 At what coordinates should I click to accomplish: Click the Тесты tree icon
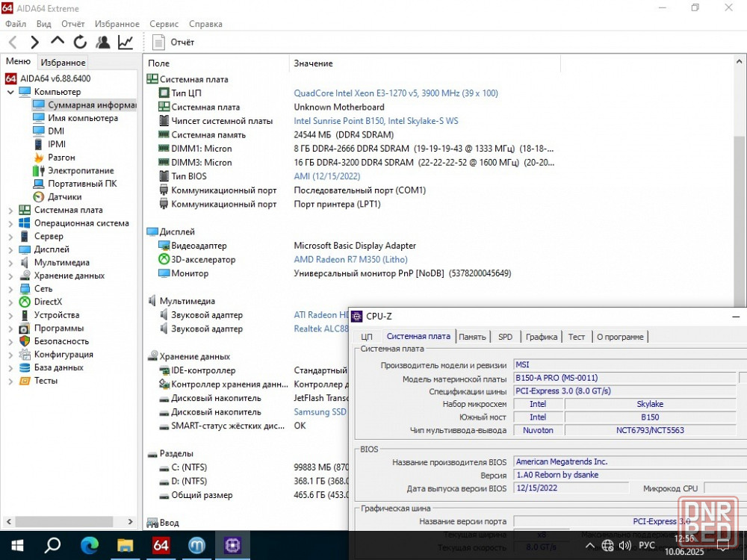(x=25, y=381)
